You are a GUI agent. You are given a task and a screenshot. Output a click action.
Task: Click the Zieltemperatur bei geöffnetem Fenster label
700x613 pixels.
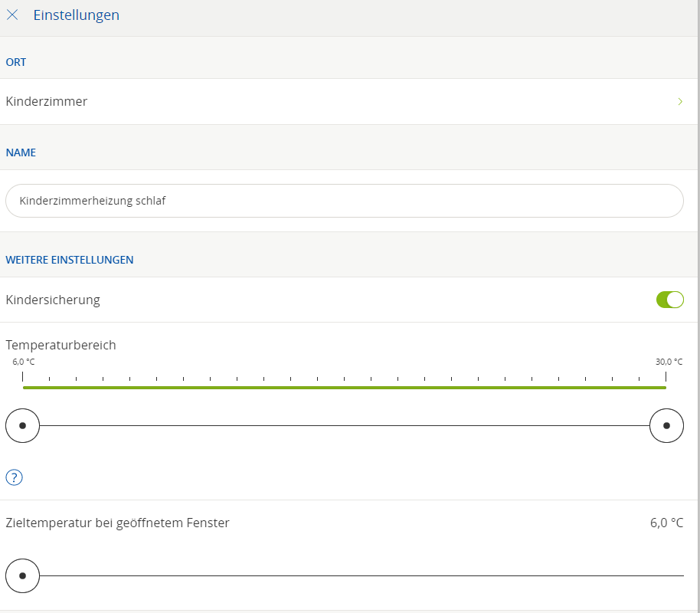(117, 523)
